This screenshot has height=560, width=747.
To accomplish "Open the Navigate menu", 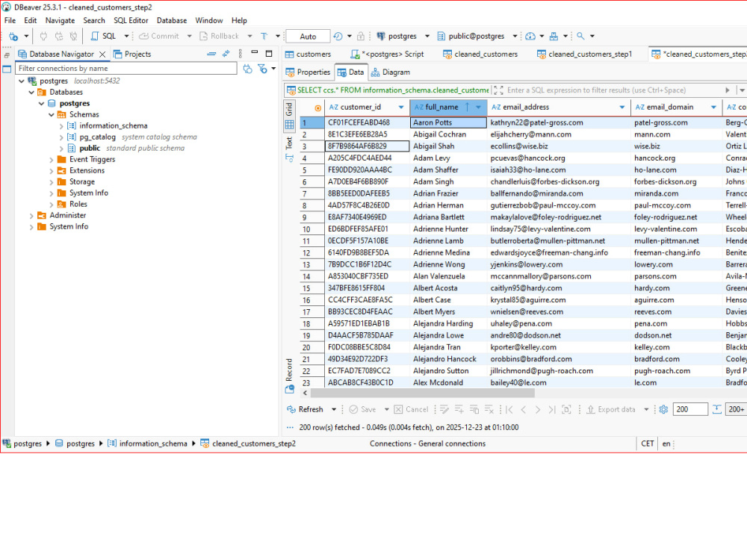I will 60,20.
